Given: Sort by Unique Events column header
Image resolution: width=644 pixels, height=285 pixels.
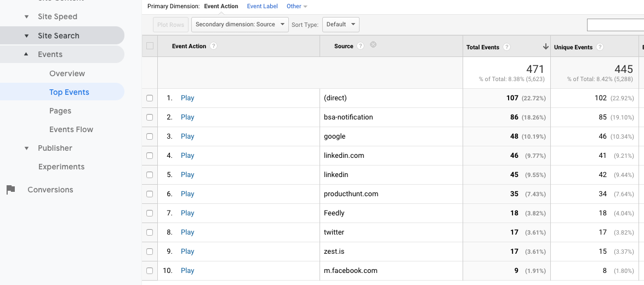Looking at the screenshot, I should click(x=573, y=47).
